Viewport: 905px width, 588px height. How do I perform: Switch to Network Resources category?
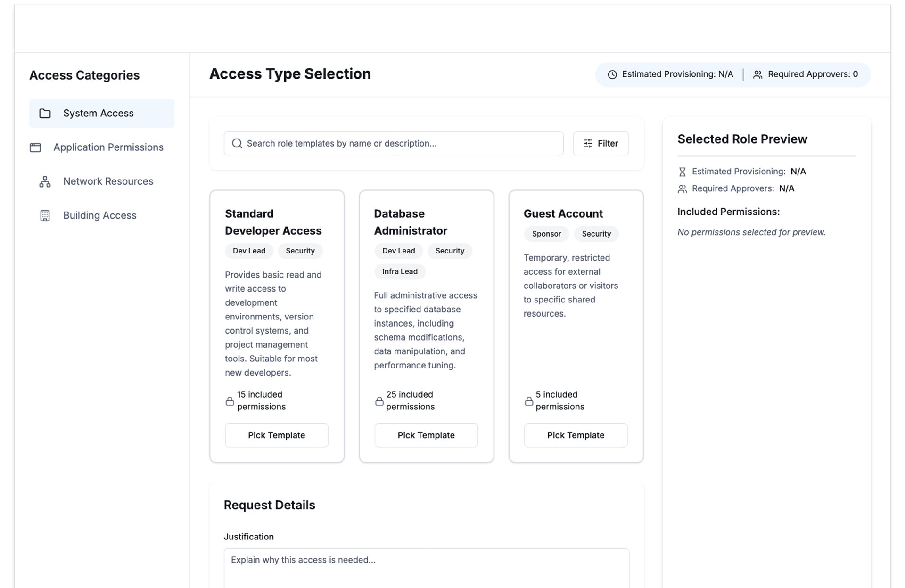coord(108,182)
